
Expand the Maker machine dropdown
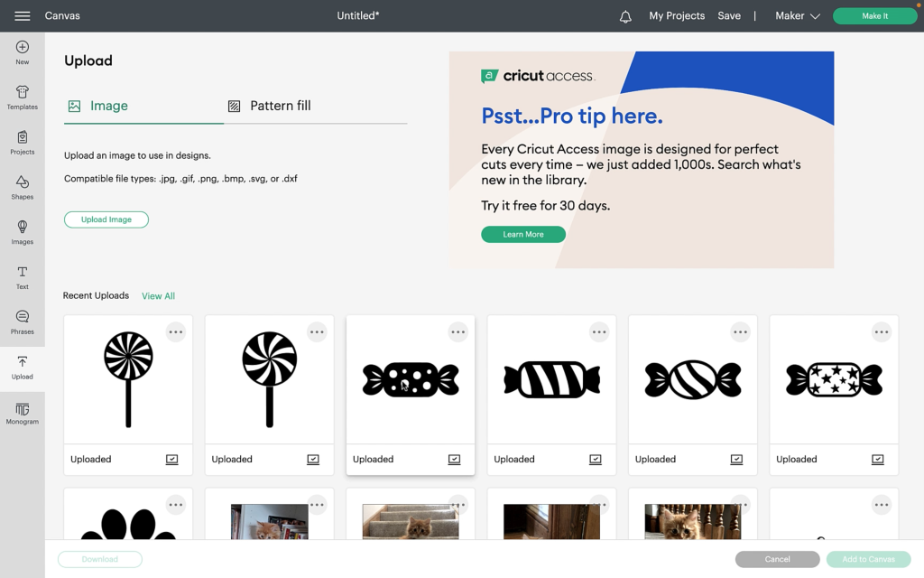pos(798,16)
